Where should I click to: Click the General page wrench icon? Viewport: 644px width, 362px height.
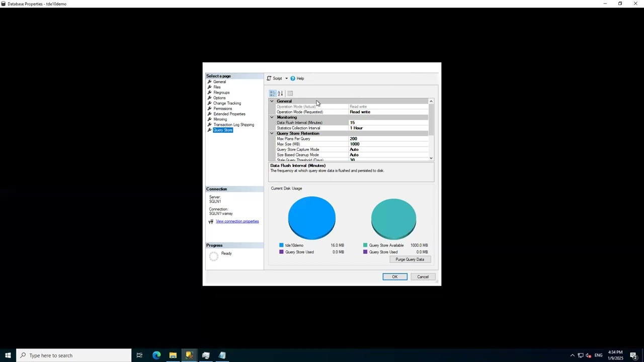(209, 81)
